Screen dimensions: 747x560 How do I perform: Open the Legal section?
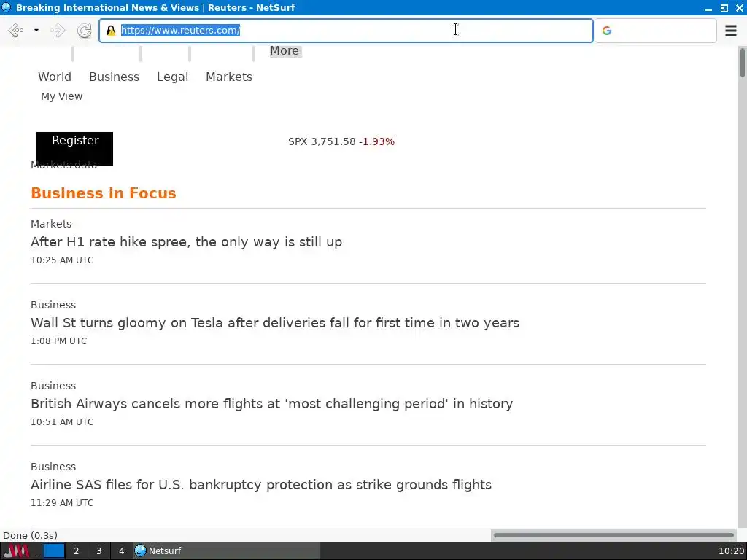click(172, 77)
